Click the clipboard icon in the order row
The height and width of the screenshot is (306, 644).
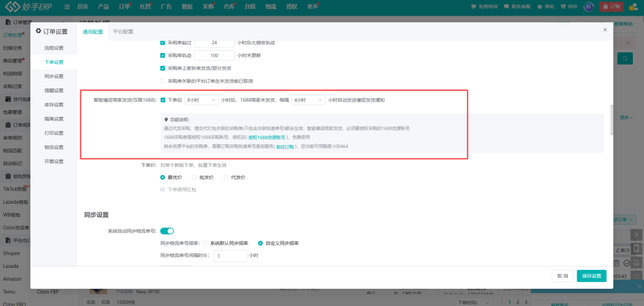coord(617,263)
